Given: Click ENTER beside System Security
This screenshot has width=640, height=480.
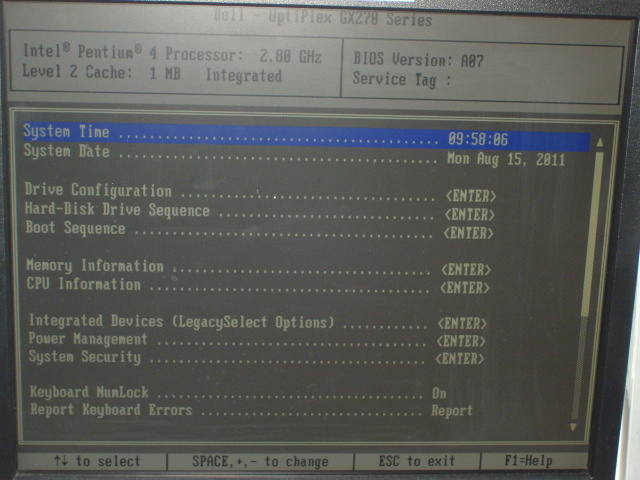Looking at the screenshot, I should coord(460,358).
